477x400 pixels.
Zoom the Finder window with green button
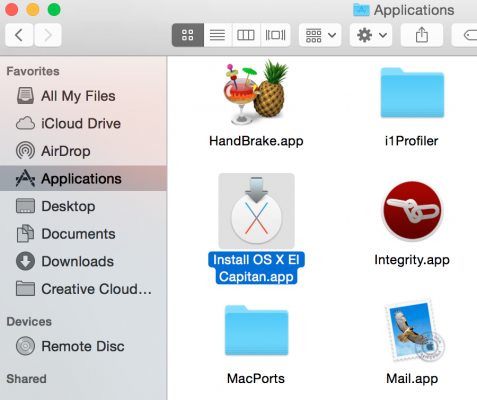pyautogui.click(x=54, y=9)
